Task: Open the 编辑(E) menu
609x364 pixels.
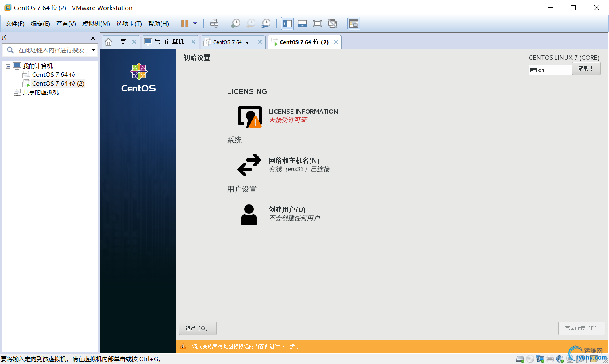Action: 40,24
